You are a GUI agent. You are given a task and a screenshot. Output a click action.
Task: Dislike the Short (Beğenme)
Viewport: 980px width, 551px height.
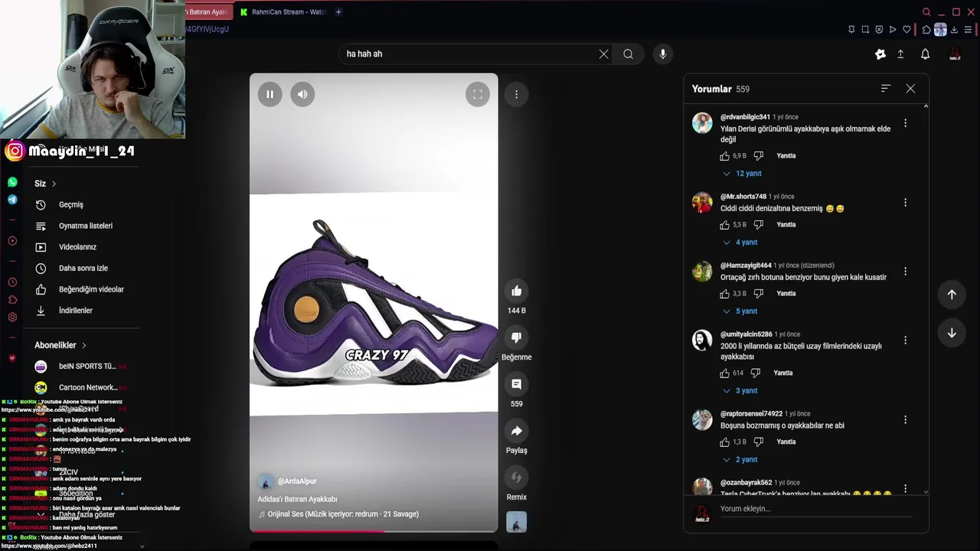517,337
